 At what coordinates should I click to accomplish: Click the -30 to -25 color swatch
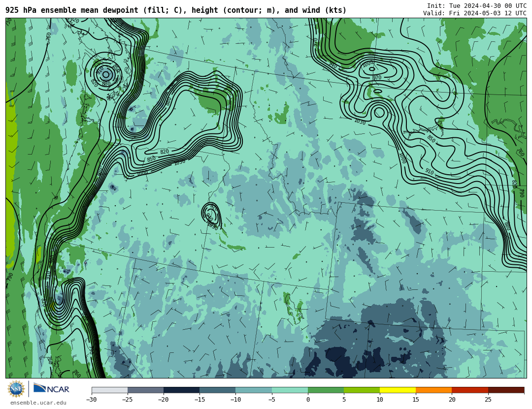point(109,390)
